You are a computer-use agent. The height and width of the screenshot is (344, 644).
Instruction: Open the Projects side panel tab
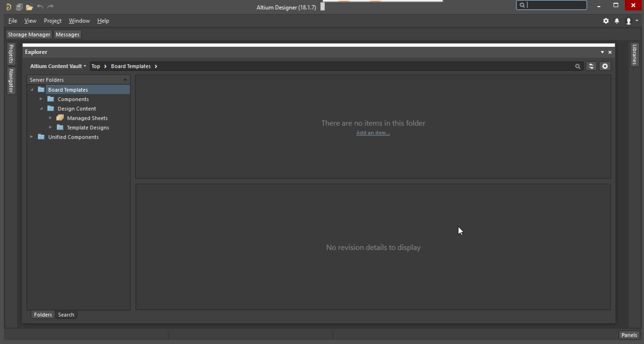point(11,53)
